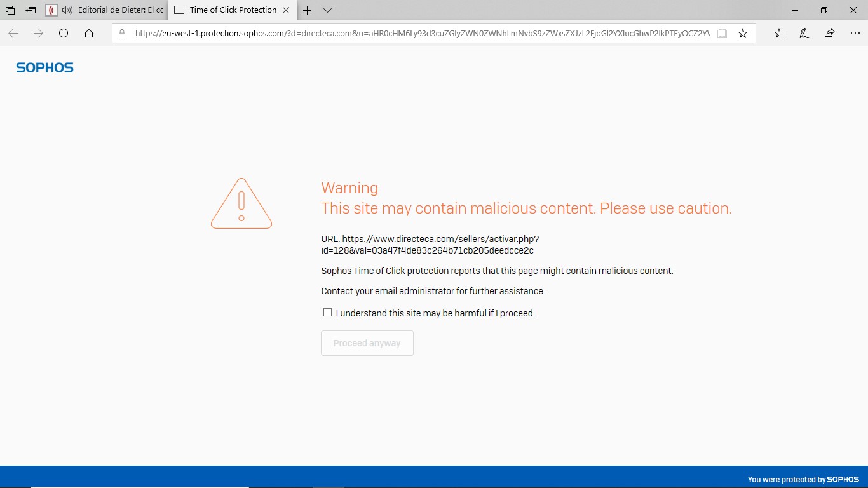Click the orange warning triangle icon
The width and height of the screenshot is (868, 488).
coord(241,203)
